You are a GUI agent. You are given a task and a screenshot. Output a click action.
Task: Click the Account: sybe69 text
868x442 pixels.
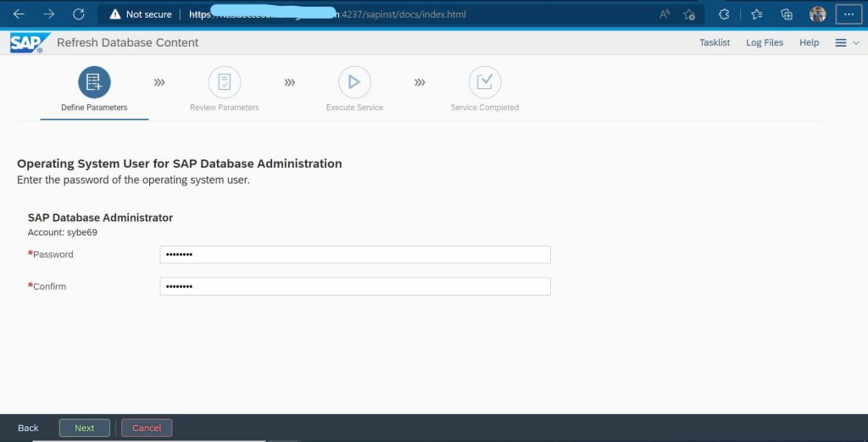click(x=63, y=232)
